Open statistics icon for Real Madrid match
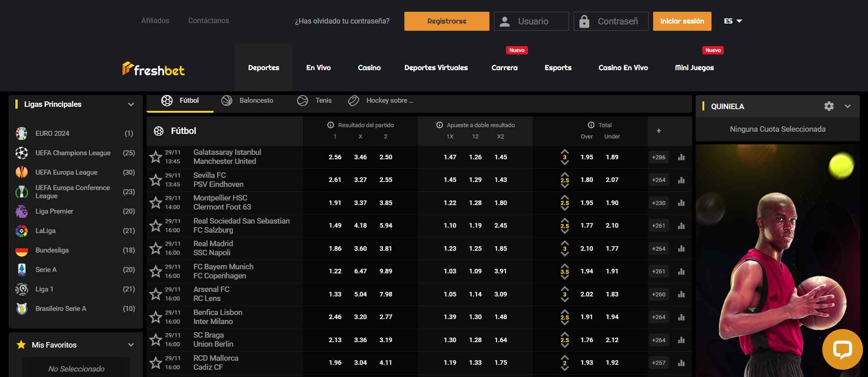This screenshot has width=868, height=377. [x=681, y=248]
